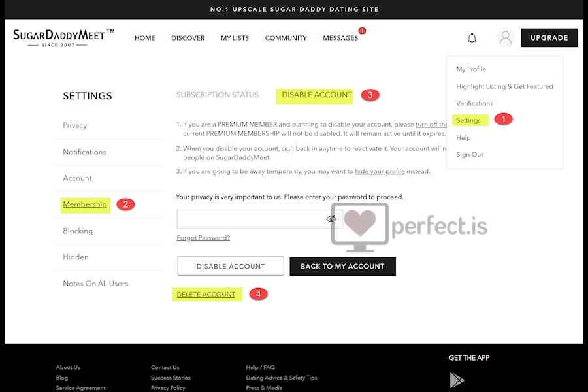This screenshot has height=392, width=588.
Task: Open the profile avatar menu
Action: point(505,37)
